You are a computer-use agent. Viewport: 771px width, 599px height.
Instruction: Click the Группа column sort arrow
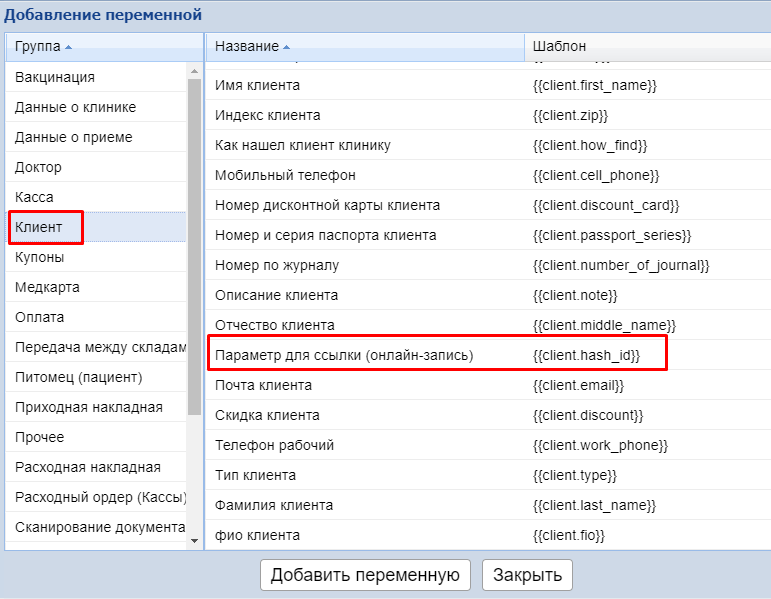[68, 48]
